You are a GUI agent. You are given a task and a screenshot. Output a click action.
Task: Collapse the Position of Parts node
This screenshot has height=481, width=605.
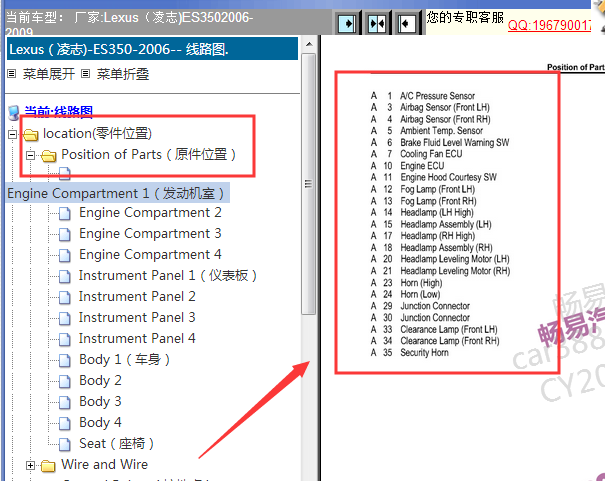pos(30,155)
